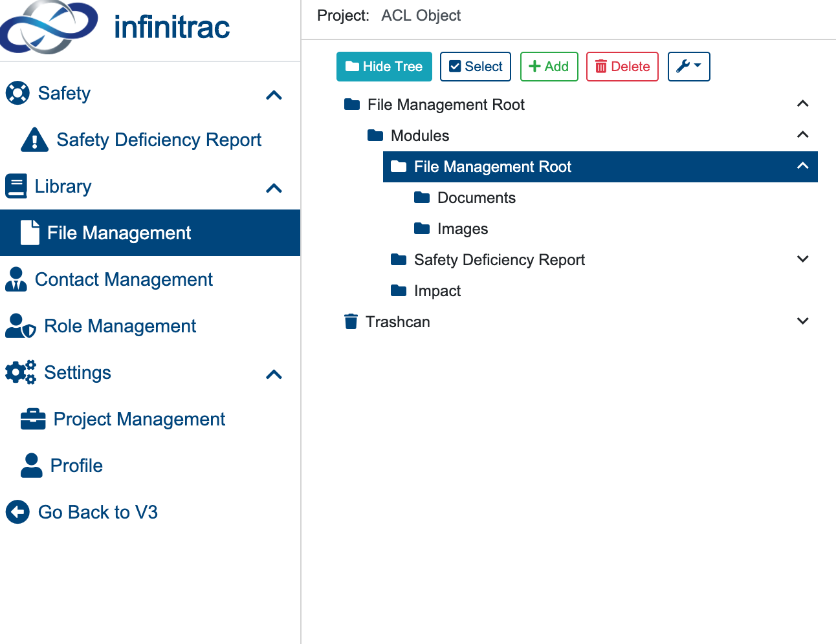Click the Trashcan bin icon in tree

[351, 321]
